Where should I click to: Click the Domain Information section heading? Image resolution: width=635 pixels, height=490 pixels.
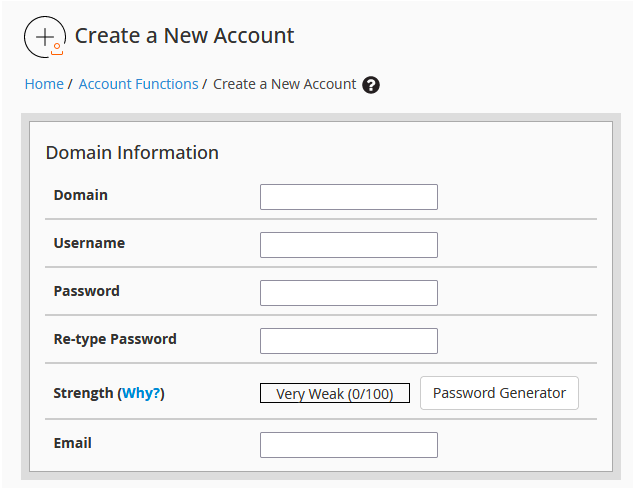[132, 153]
